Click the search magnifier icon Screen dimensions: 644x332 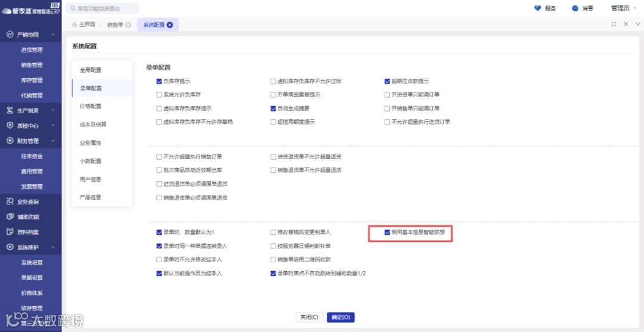(x=73, y=8)
